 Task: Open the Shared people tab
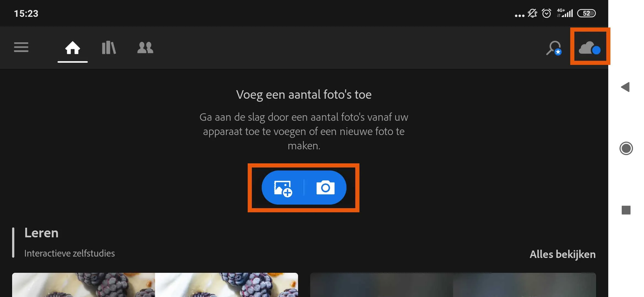point(145,48)
